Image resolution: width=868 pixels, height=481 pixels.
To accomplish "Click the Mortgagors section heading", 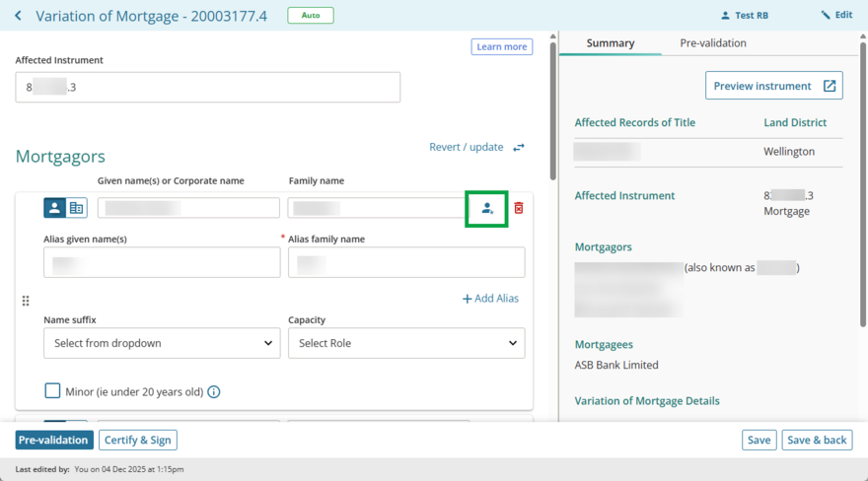I will (x=60, y=157).
